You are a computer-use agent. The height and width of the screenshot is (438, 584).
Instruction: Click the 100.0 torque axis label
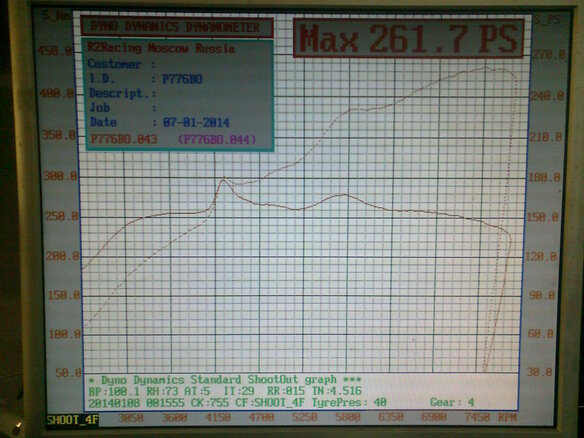pos(65,334)
